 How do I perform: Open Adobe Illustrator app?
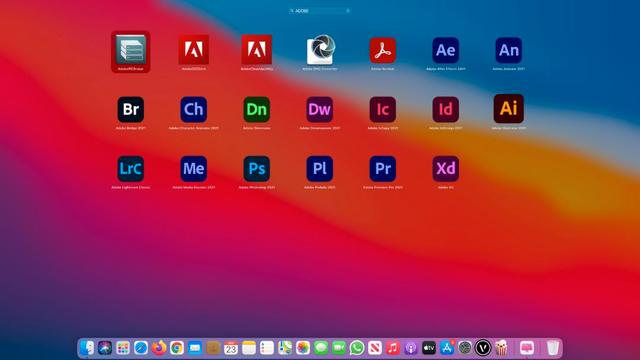(x=509, y=109)
